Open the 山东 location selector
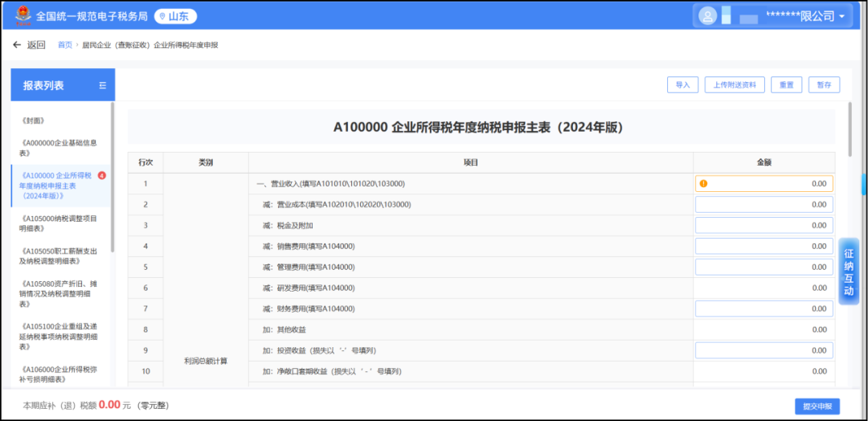The height and width of the screenshot is (421, 868). [x=175, y=17]
